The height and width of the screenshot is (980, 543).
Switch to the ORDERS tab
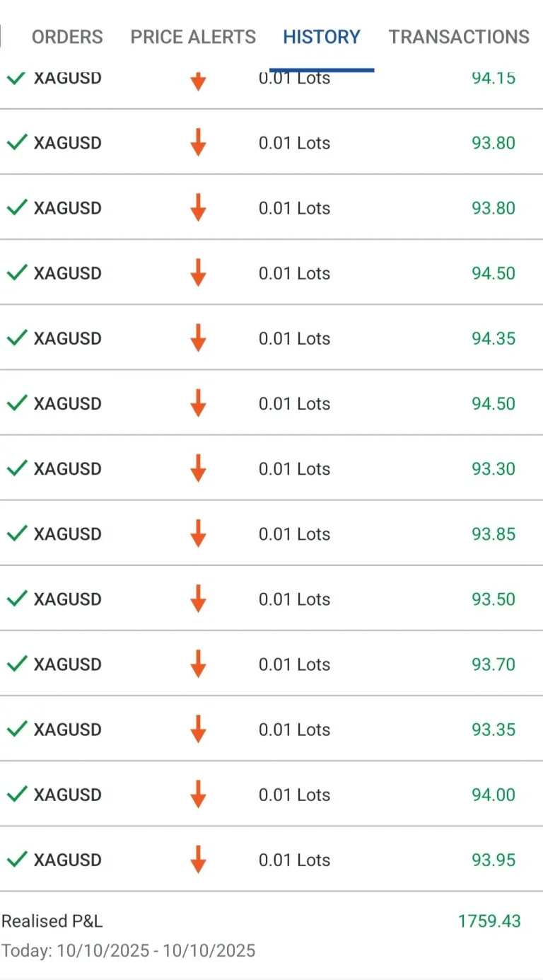tap(67, 37)
